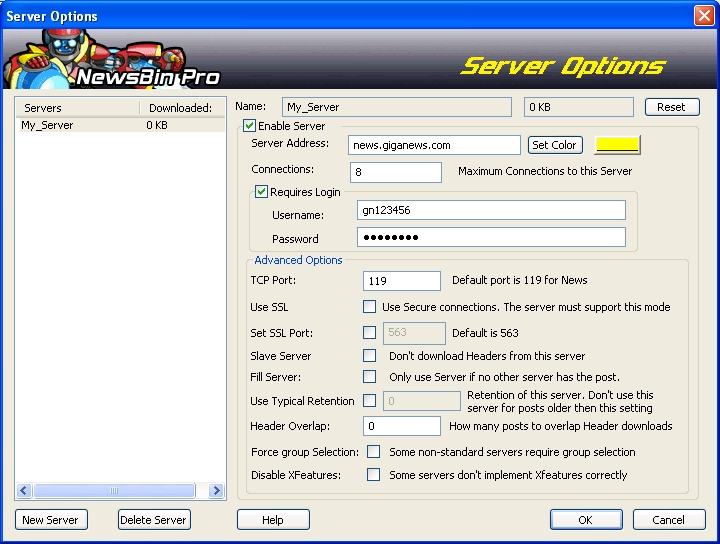This screenshot has height=544, width=720.
Task: Enable the Slave Server checkbox
Action: (369, 356)
